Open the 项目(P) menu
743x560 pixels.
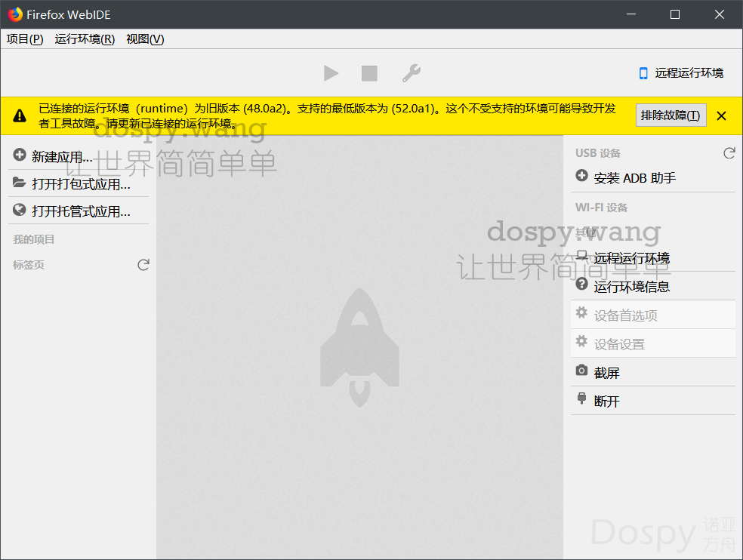25,39
